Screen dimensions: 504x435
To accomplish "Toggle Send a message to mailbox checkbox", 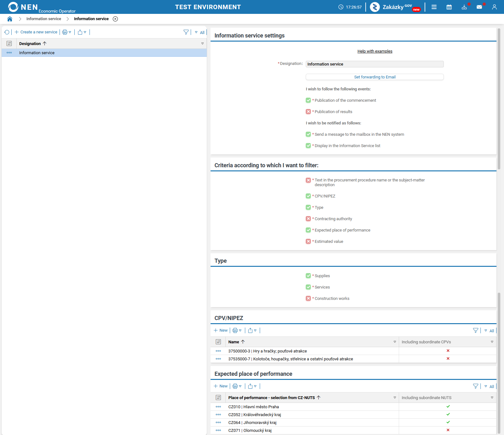I will [308, 134].
